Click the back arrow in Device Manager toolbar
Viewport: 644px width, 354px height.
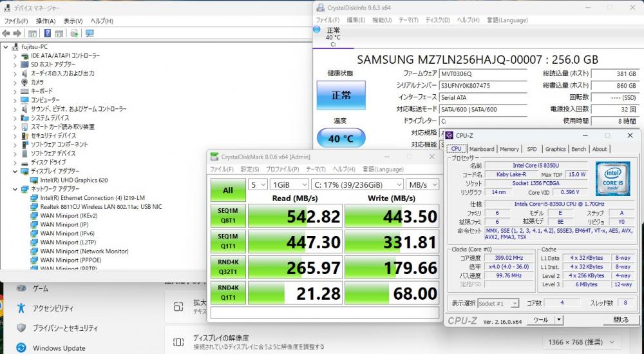[6, 34]
